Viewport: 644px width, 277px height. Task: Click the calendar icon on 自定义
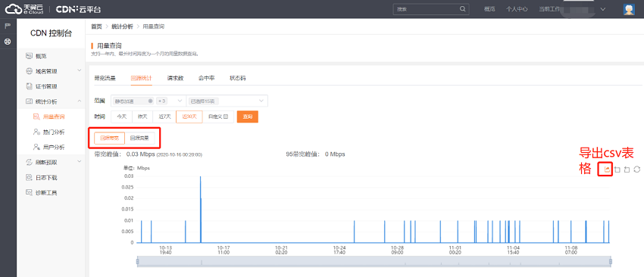point(226,117)
